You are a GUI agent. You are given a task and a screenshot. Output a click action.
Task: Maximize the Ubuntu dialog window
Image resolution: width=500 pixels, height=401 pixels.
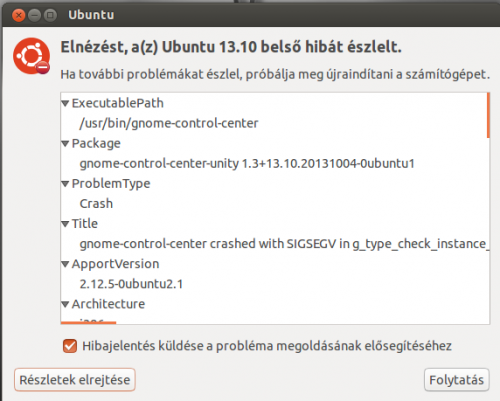tap(50, 15)
